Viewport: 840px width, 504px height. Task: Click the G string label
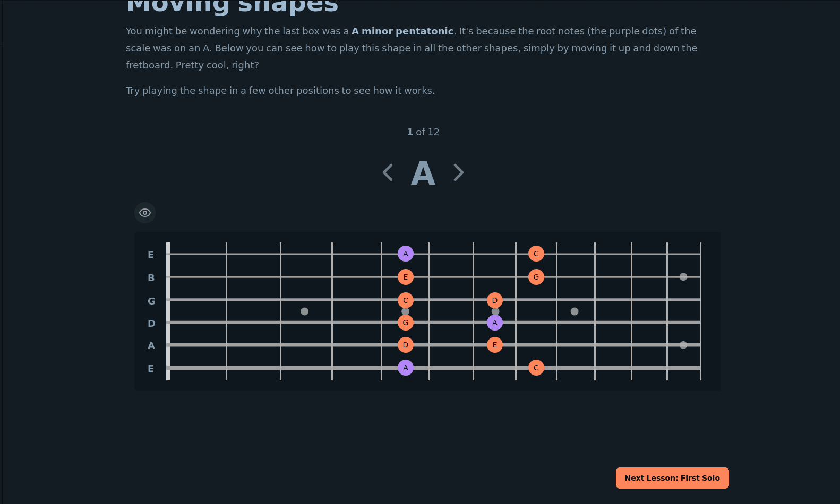point(151,301)
